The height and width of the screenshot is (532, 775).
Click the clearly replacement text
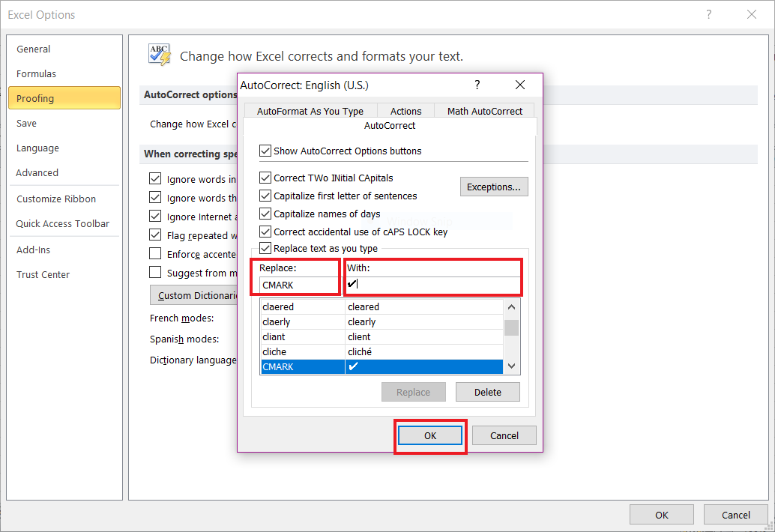tap(362, 321)
